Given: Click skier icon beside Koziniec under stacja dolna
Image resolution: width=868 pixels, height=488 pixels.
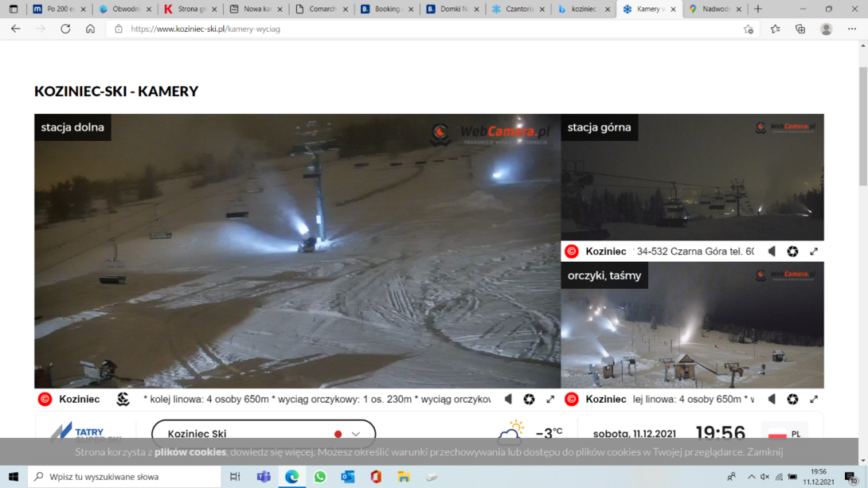Looking at the screenshot, I should 123,399.
